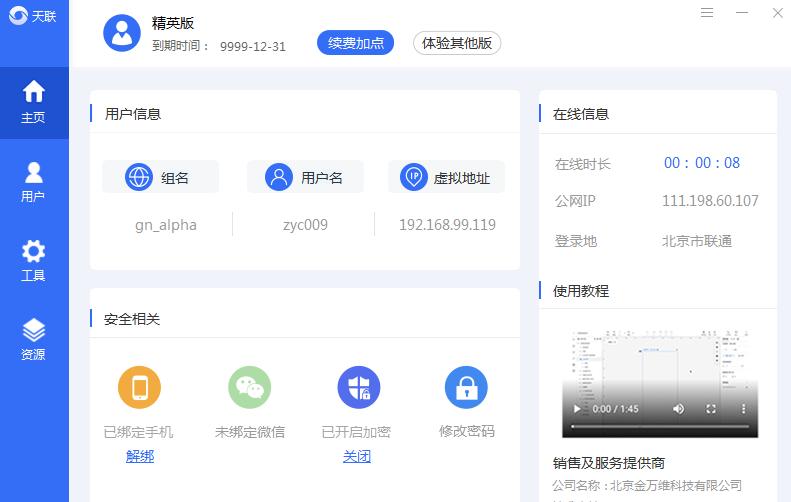Open the 主页 home sidebar tab

tap(34, 102)
